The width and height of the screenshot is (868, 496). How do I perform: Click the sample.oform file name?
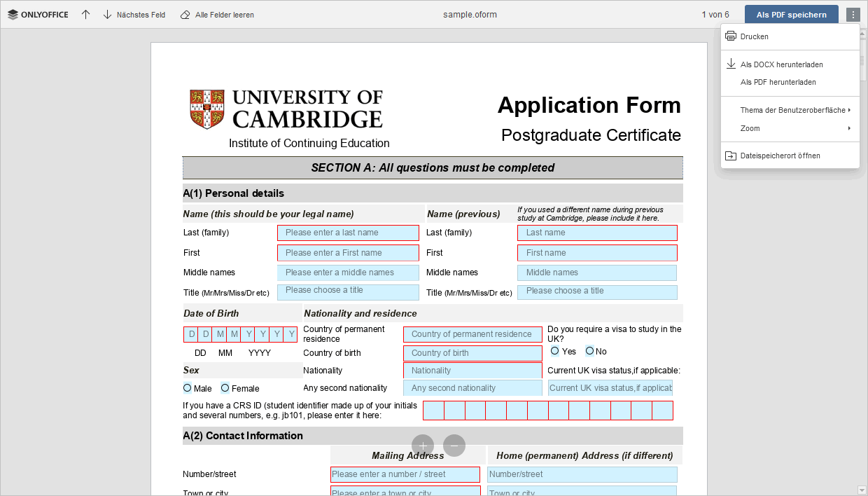click(470, 14)
